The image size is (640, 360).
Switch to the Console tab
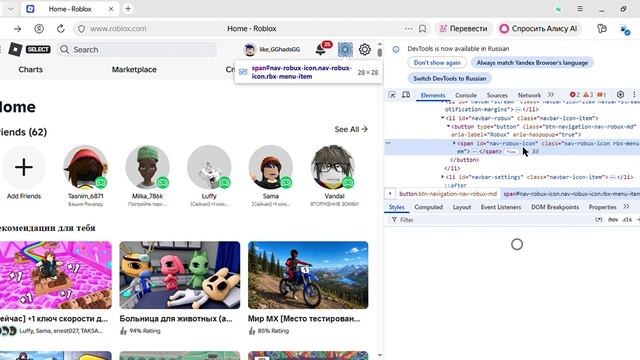click(x=466, y=95)
